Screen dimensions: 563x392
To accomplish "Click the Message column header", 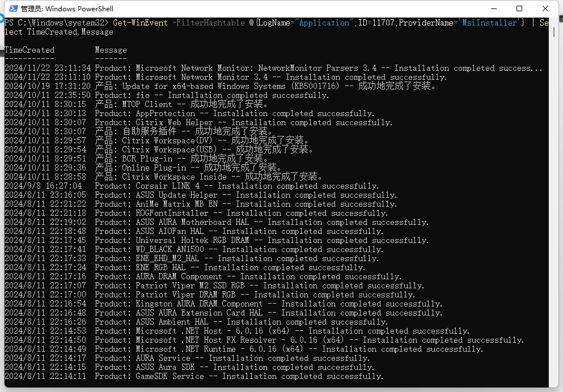I will pyautogui.click(x=111, y=50).
